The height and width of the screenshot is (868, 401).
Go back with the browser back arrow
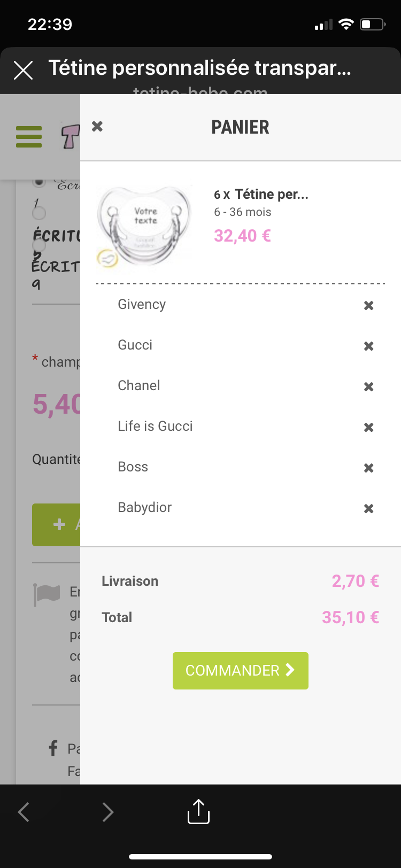[x=24, y=812]
